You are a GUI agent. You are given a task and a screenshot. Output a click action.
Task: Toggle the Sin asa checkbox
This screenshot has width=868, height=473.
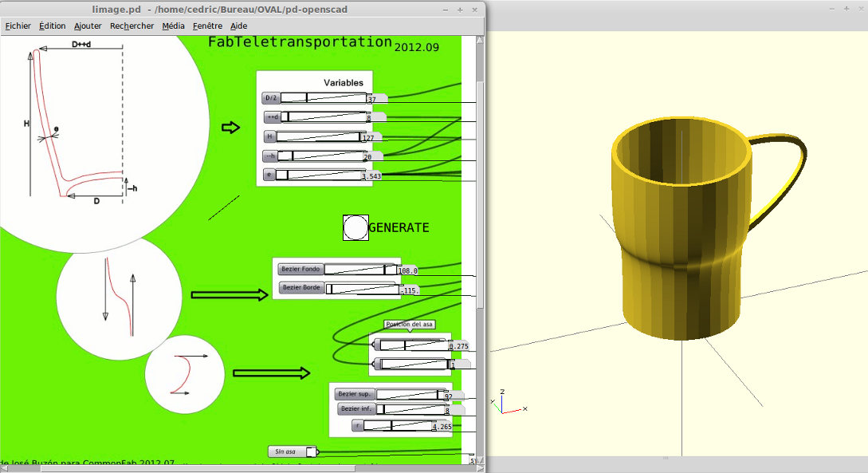311,451
